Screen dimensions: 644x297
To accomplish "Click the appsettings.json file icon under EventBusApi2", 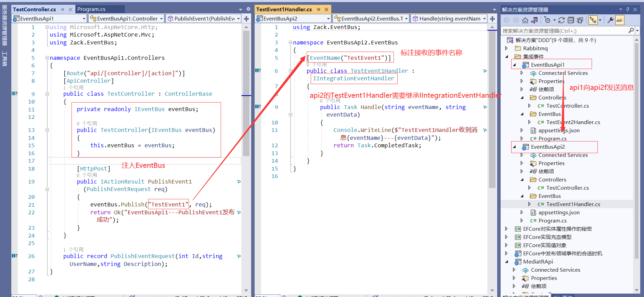I will (x=533, y=213).
